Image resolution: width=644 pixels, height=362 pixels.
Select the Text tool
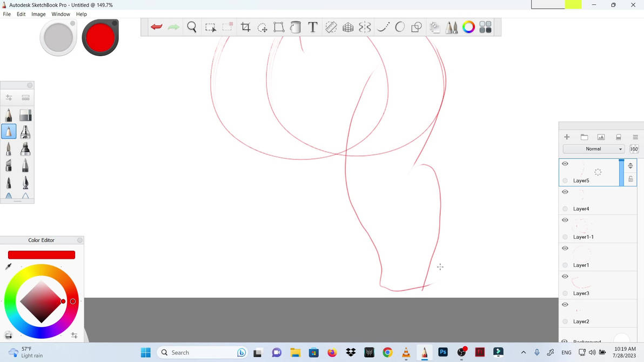click(313, 27)
